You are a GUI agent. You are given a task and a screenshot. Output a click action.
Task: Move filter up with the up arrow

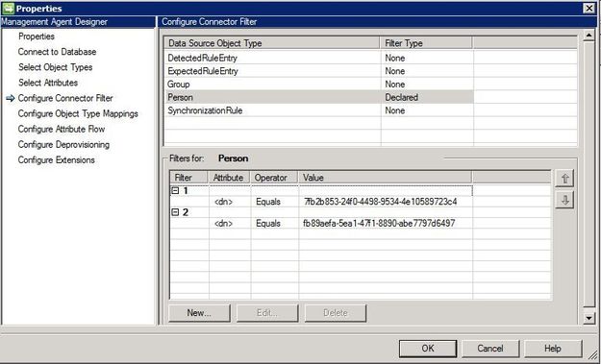tap(564, 178)
